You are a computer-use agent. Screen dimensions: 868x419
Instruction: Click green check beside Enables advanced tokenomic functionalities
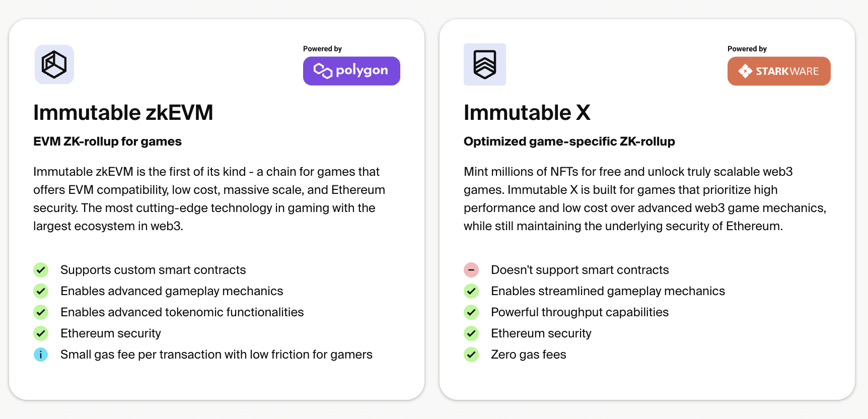tap(41, 312)
